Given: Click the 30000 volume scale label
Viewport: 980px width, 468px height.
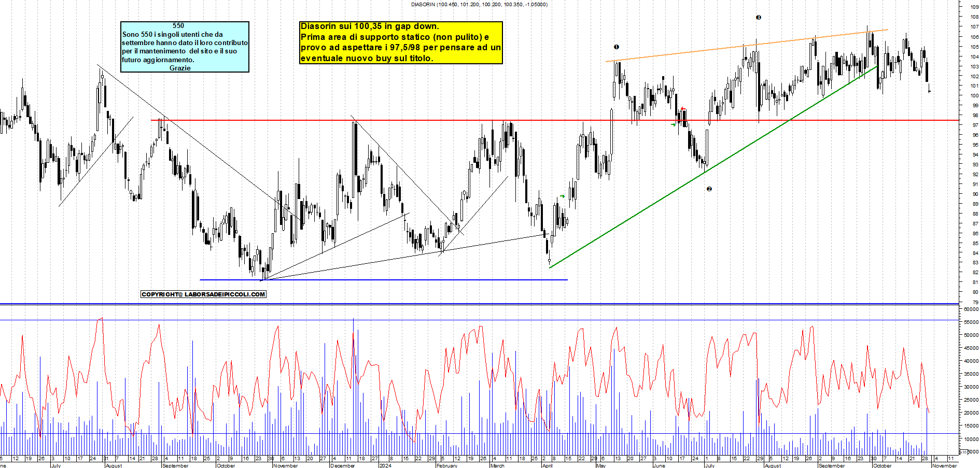Looking at the screenshot, I should tap(971, 387).
